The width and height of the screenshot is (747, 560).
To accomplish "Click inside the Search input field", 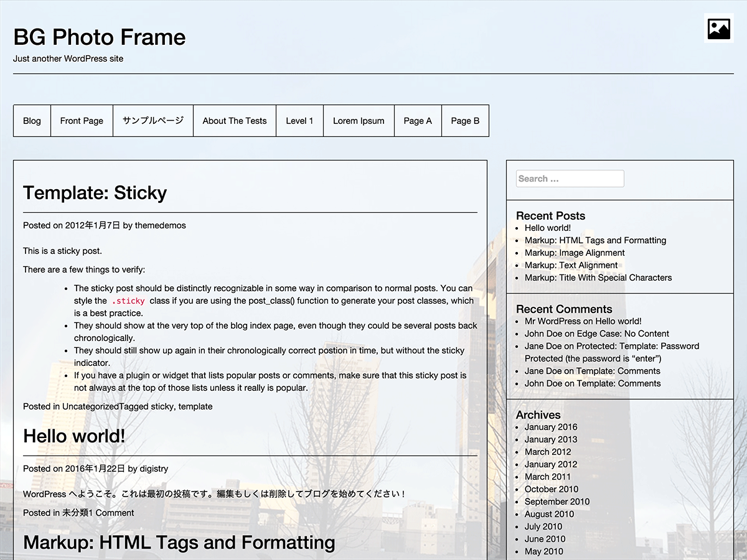I will click(569, 179).
